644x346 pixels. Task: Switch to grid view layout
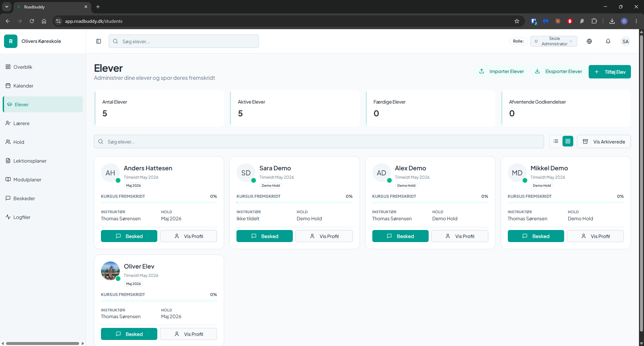point(568,141)
